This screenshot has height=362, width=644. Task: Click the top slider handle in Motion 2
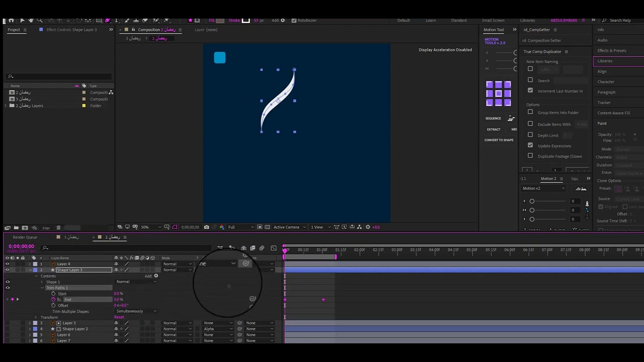pyautogui.click(x=532, y=201)
